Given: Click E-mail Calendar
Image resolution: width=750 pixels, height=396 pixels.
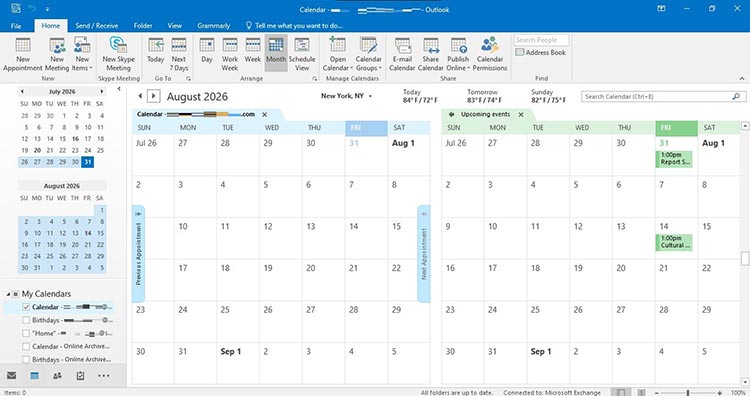Looking at the screenshot, I should pos(402,54).
